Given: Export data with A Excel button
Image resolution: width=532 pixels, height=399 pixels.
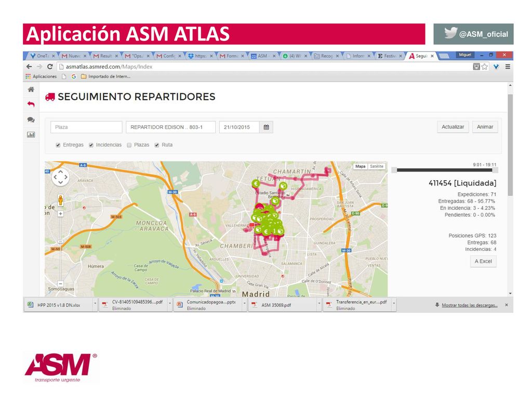Looking at the screenshot, I should [x=483, y=261].
